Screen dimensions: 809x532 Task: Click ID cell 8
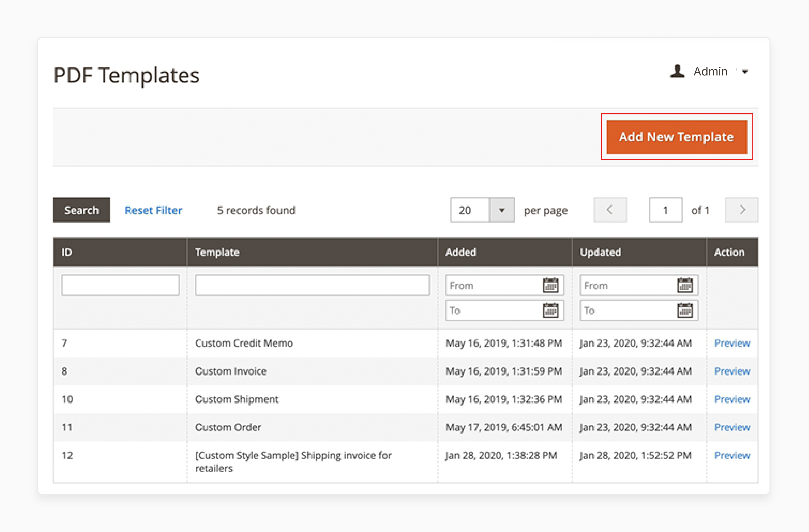[x=64, y=371]
